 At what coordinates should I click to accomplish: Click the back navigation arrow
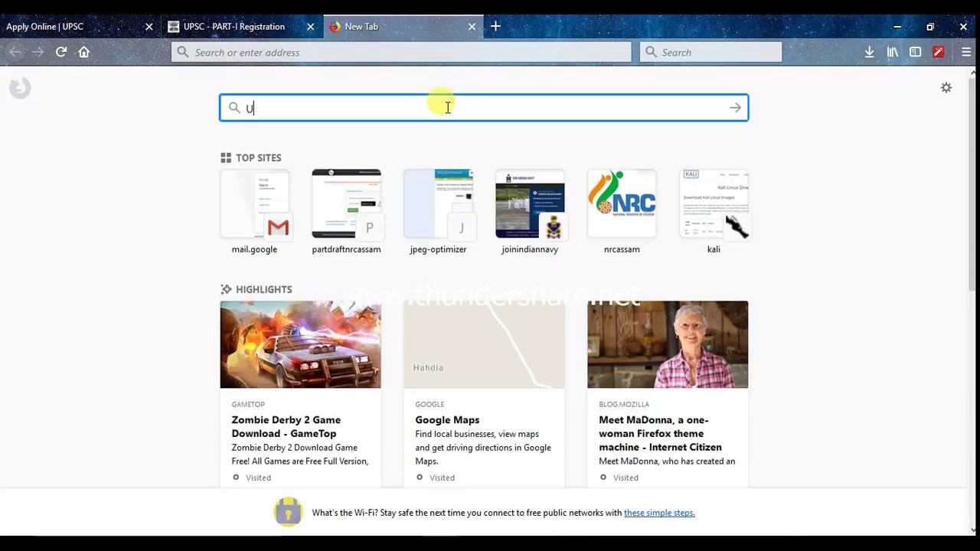pyautogui.click(x=15, y=52)
